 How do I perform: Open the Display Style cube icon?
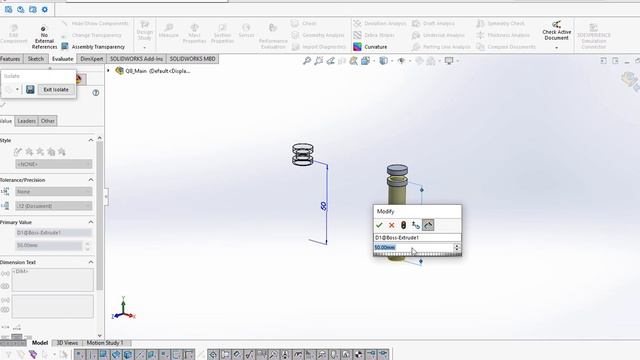pyautogui.click(x=384, y=61)
